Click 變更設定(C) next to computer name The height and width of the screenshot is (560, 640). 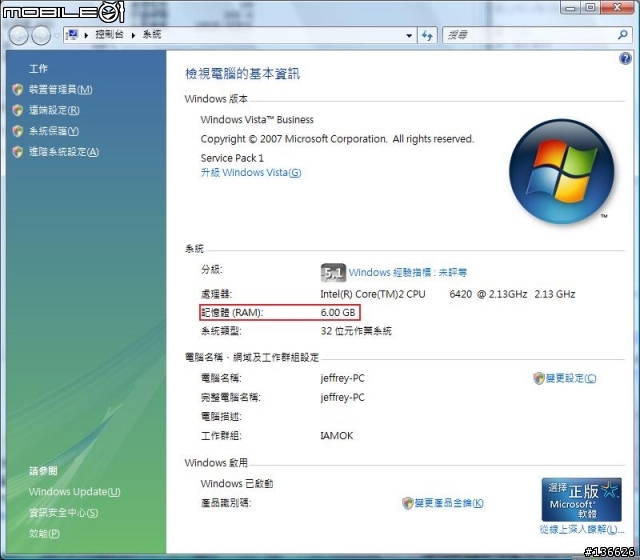(x=571, y=378)
